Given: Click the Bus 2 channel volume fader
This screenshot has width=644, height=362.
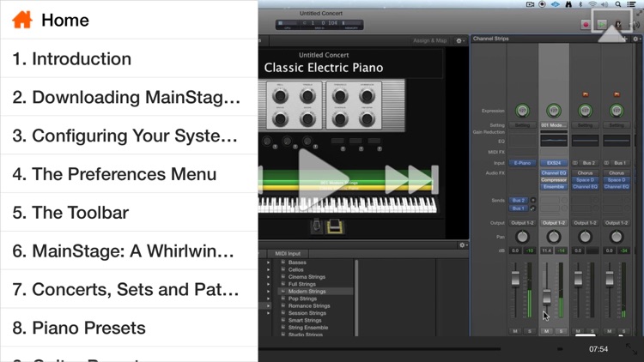Looking at the screenshot, I should click(x=578, y=278).
